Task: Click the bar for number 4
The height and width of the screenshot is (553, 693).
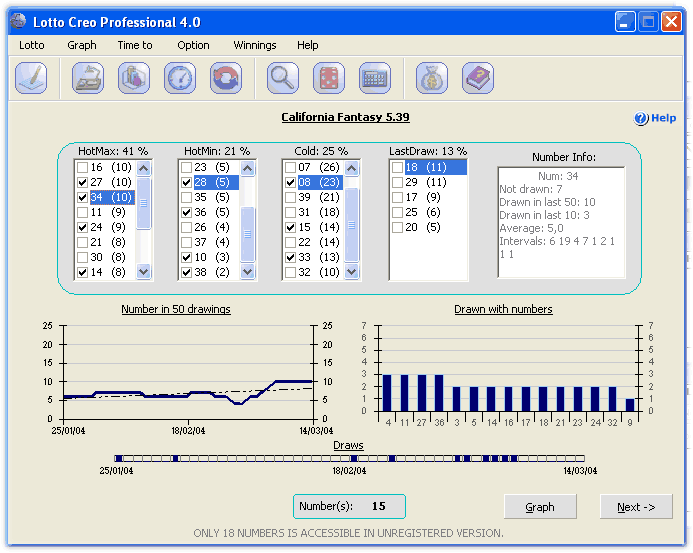Action: pyautogui.click(x=388, y=393)
